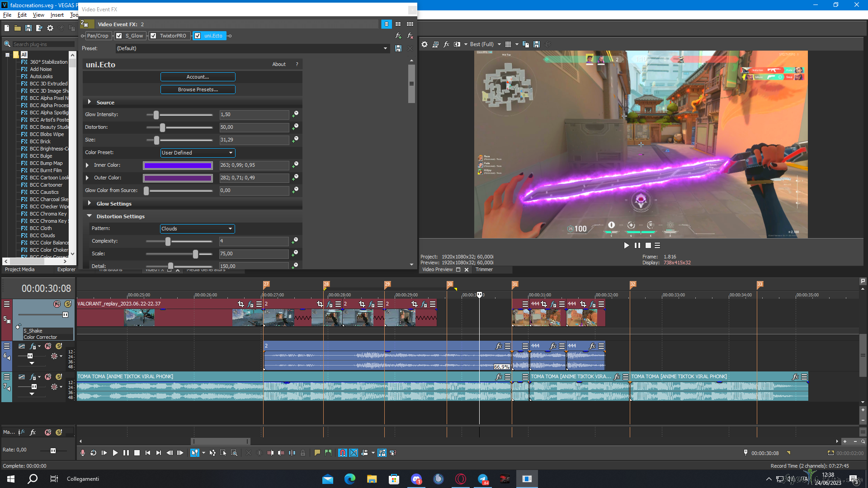Animate the Glow Intensity parameter
This screenshot has height=488, width=868.
(x=295, y=114)
